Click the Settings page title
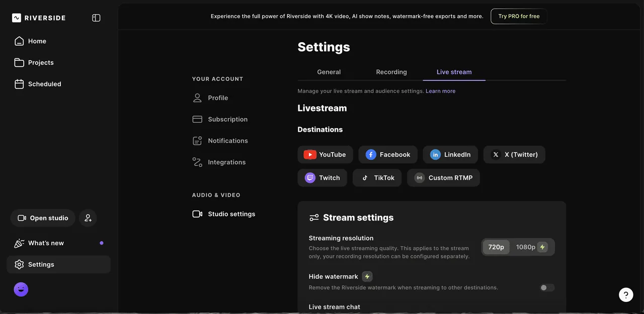644x314 pixels. 324,47
